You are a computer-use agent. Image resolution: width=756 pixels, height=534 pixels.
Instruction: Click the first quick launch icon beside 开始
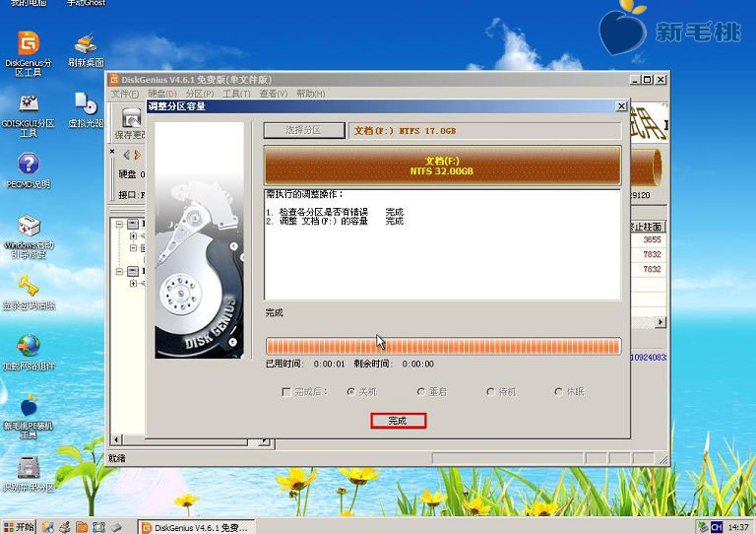click(x=47, y=527)
